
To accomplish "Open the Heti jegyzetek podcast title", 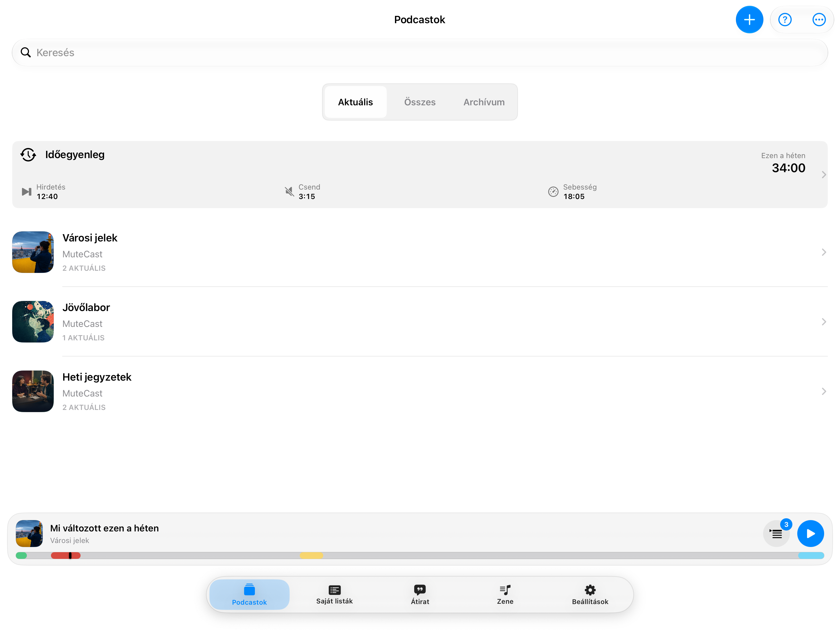I will tap(97, 377).
